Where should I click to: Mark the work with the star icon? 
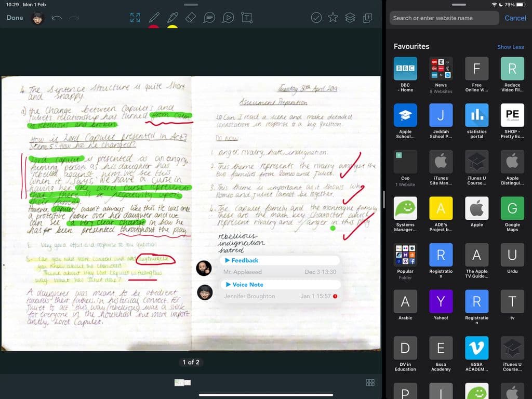pos(333,18)
